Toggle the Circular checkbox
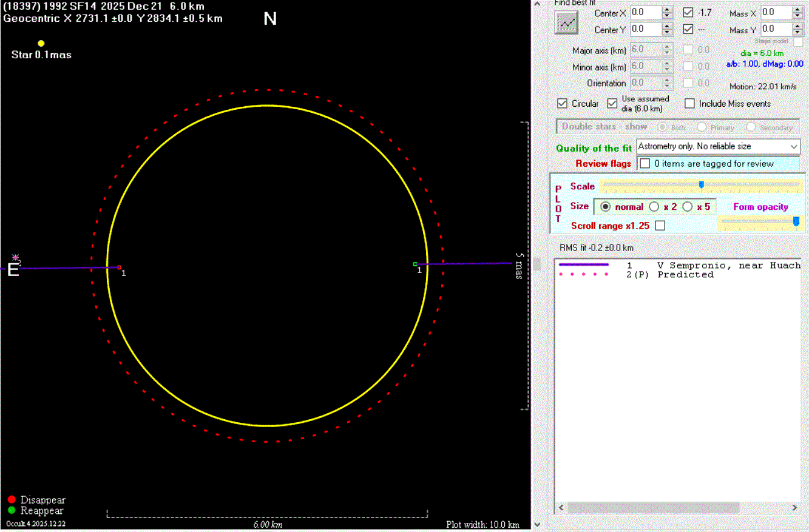 [x=562, y=104]
